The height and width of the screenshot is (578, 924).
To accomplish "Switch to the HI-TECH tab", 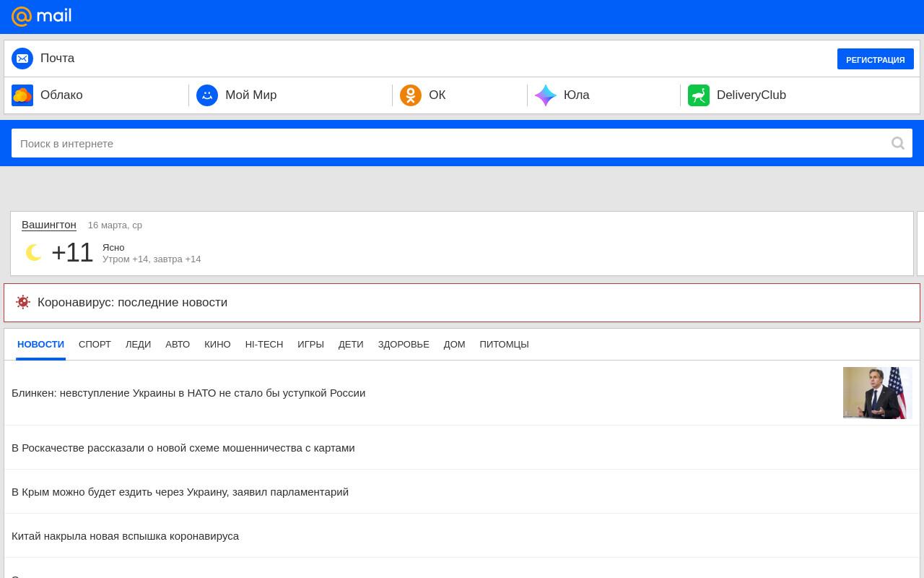I will point(264,344).
